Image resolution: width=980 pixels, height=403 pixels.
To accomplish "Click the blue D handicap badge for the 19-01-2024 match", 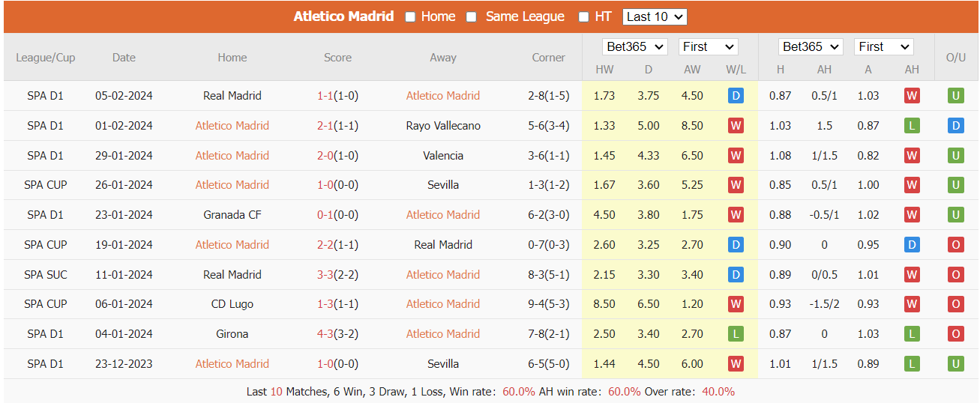I will pos(912,245).
